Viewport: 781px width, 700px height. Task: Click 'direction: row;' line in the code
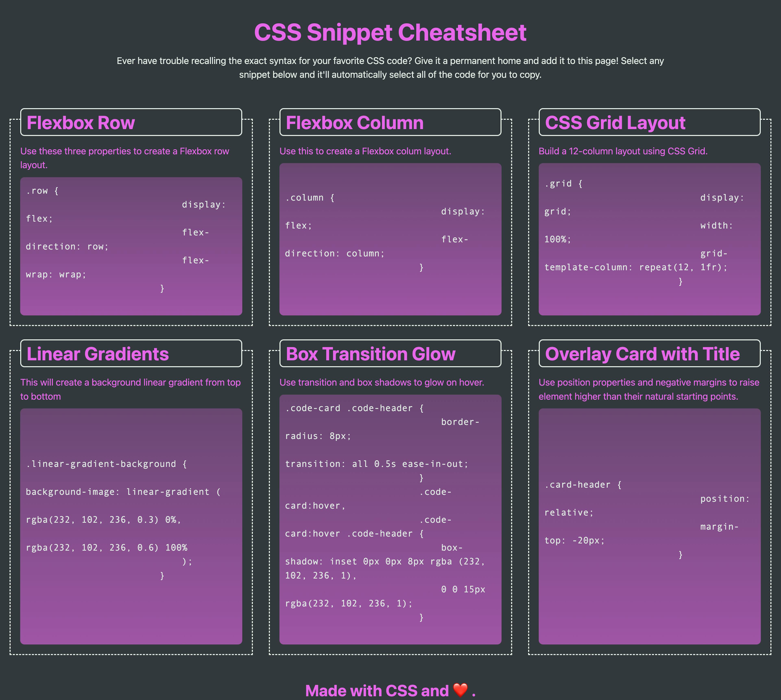click(x=67, y=247)
